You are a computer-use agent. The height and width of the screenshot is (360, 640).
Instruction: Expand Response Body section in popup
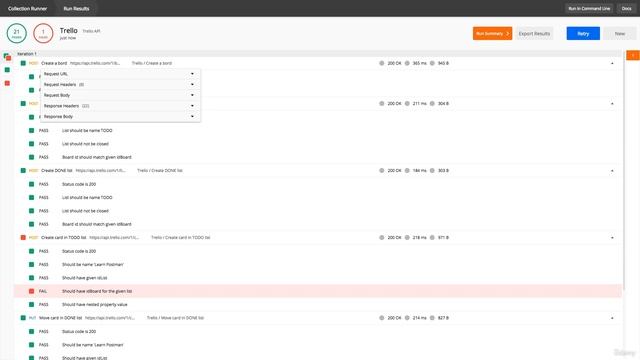[120, 116]
